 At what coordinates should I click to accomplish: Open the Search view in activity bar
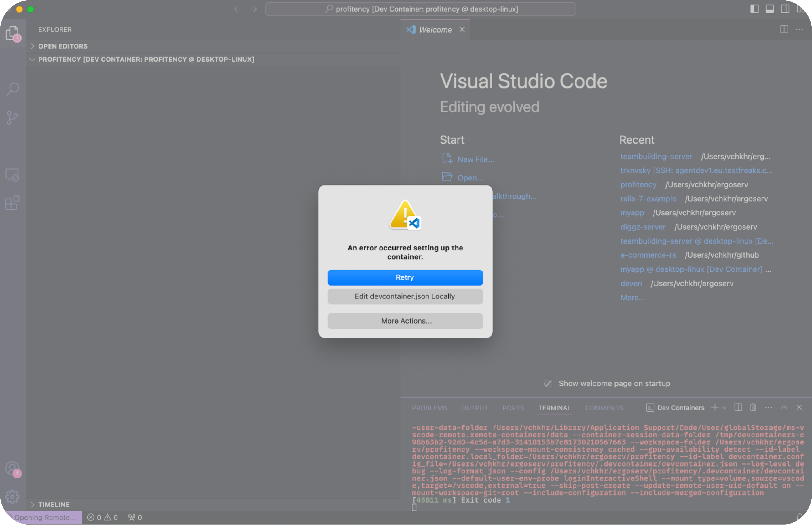click(13, 89)
